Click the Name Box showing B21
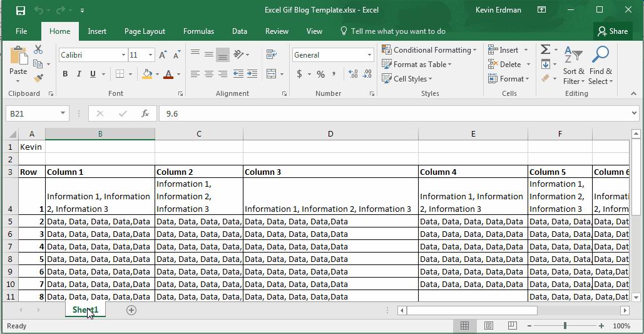 pos(33,113)
